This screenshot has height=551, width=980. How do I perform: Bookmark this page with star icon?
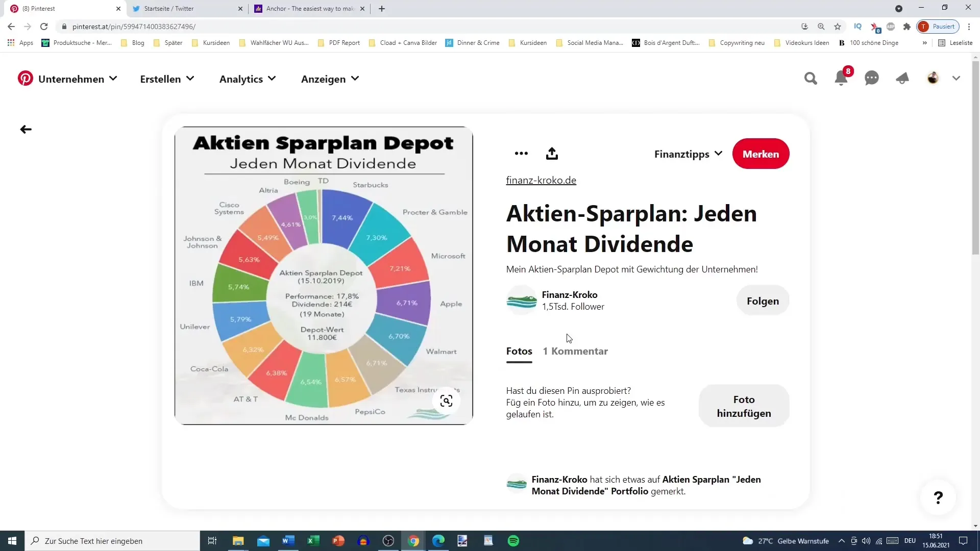[838, 27]
